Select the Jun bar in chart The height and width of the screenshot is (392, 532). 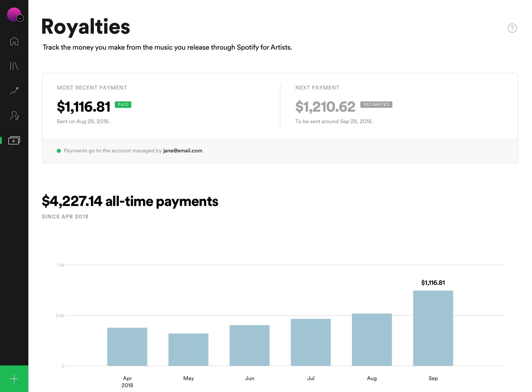click(x=249, y=345)
